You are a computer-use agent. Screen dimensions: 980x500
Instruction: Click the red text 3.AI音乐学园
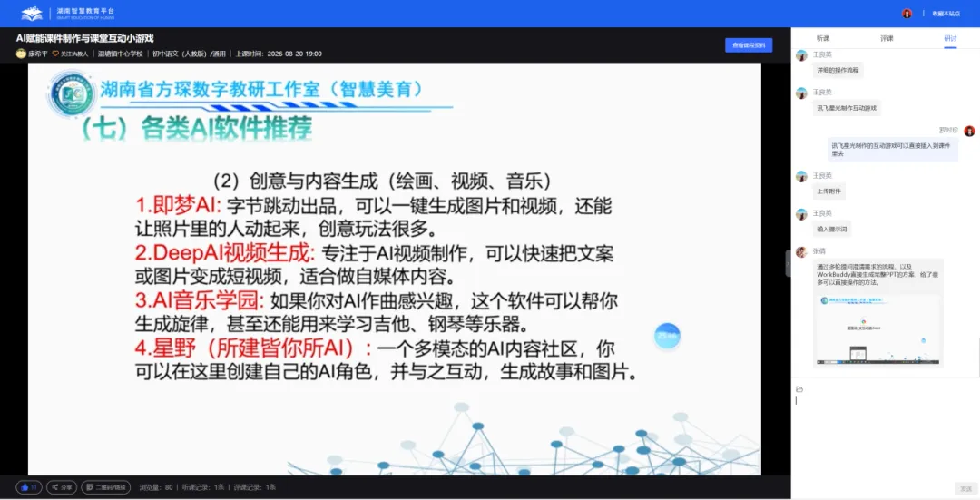pyautogui.click(x=200, y=300)
